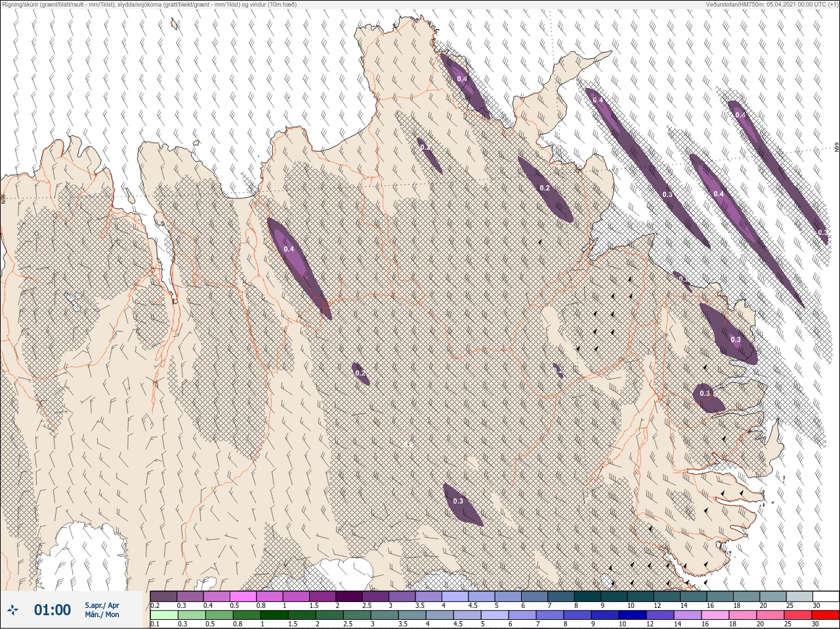
Task: Click the 0.2 swatch in the upper purple scale
Action: [x=163, y=596]
